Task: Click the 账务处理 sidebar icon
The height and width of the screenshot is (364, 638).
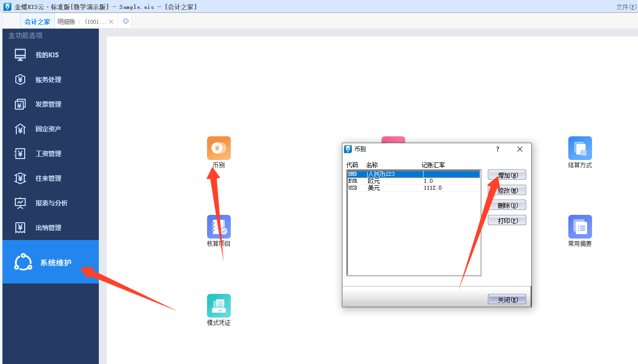Action: pyautogui.click(x=20, y=80)
